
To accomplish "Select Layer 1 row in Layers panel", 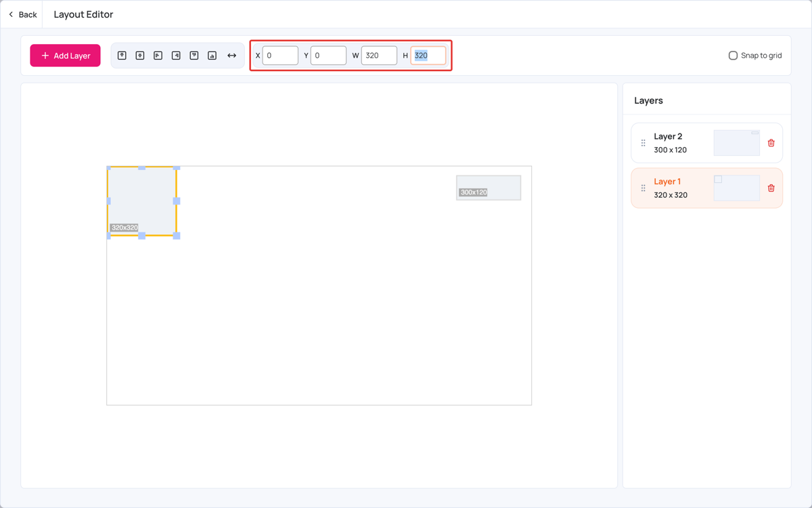I will coord(706,188).
